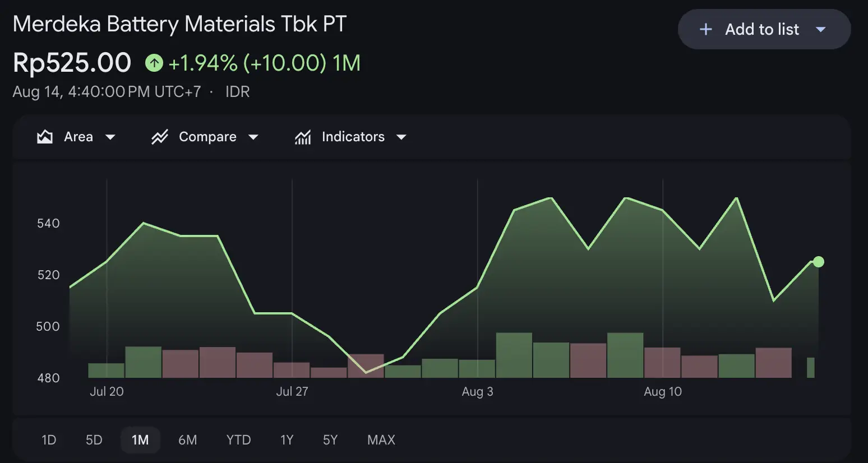Open the Add to list dropdown arrow
868x463 pixels.
tap(820, 29)
